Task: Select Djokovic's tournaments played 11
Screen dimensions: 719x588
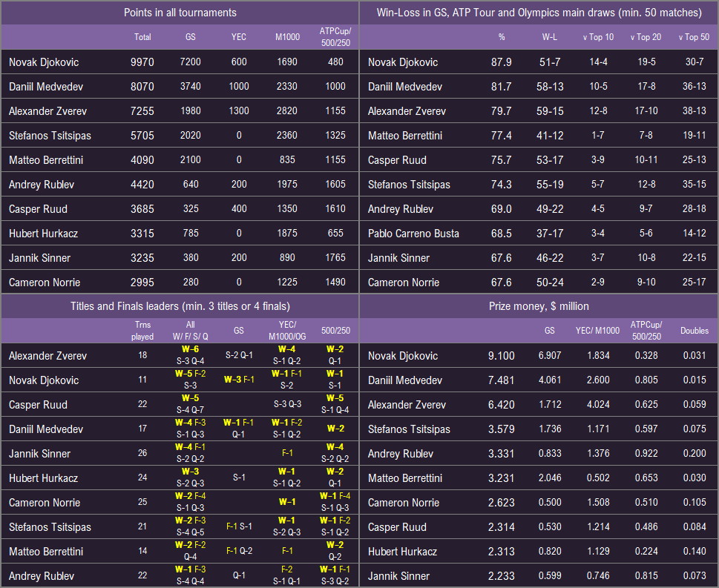Action: pos(142,380)
